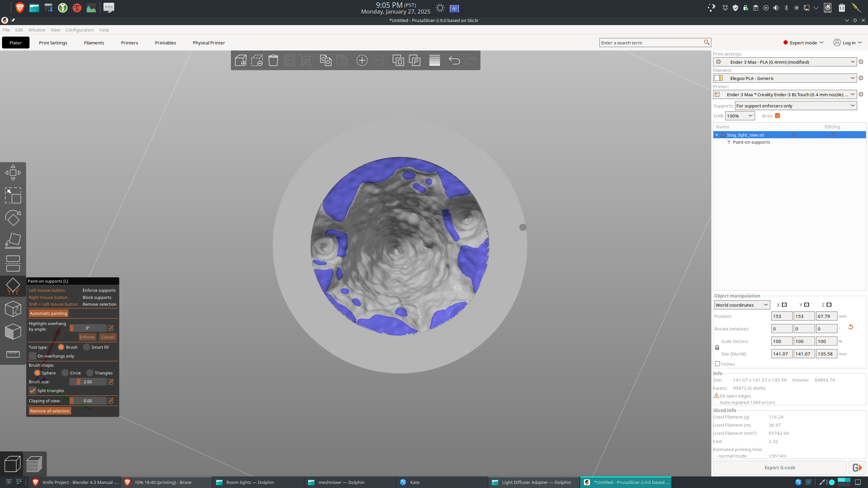Select the Paint-on supports tool

pyautogui.click(x=13, y=286)
